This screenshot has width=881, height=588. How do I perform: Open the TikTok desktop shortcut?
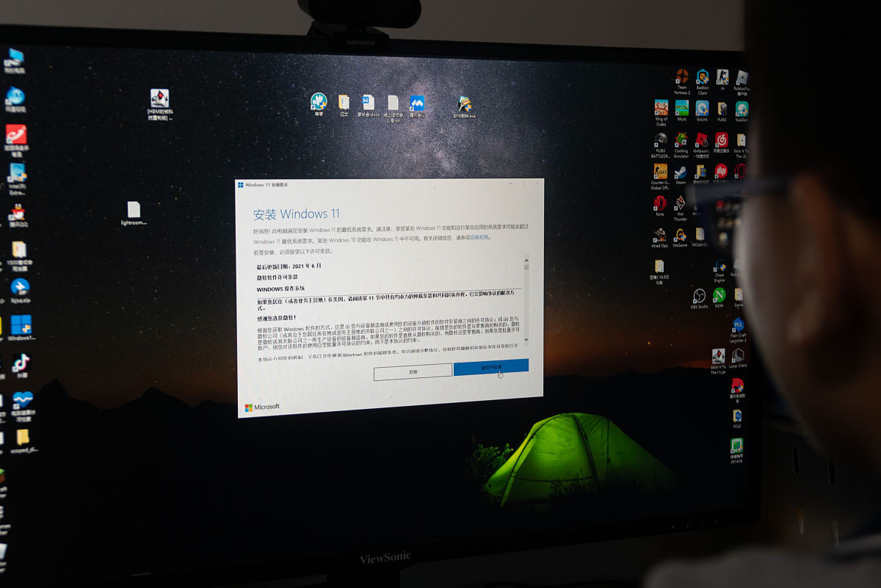[20, 363]
